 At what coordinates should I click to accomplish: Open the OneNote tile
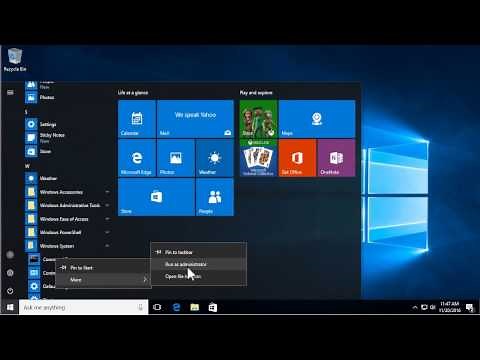coord(336,158)
